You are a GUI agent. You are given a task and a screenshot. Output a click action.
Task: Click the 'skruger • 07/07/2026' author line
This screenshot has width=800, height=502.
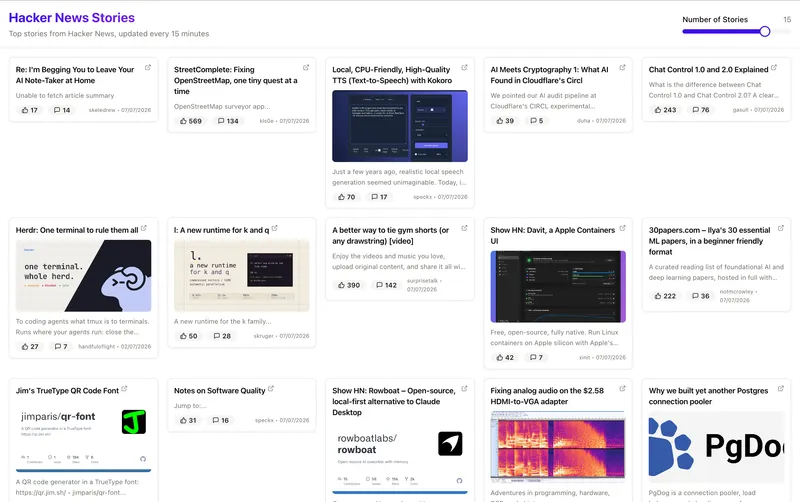point(281,336)
